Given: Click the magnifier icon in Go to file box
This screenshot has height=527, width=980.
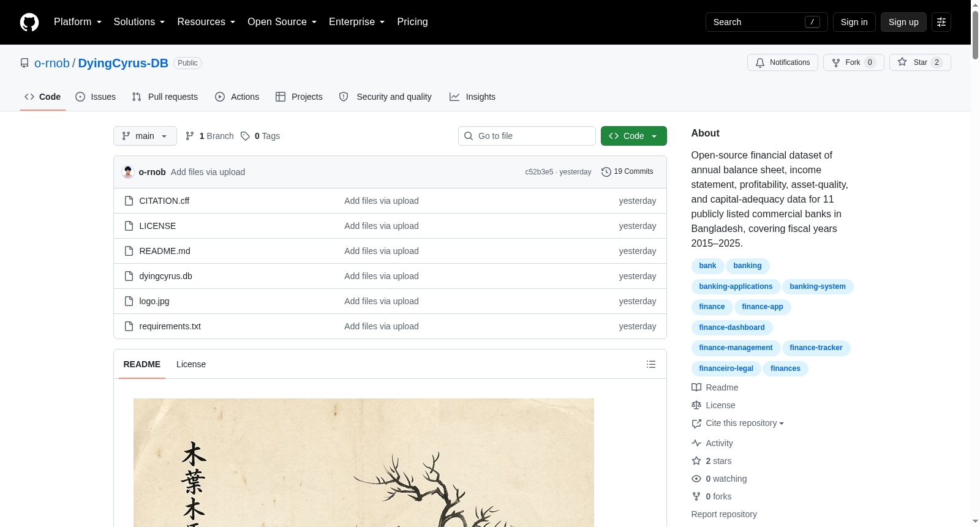Looking at the screenshot, I should (x=469, y=136).
